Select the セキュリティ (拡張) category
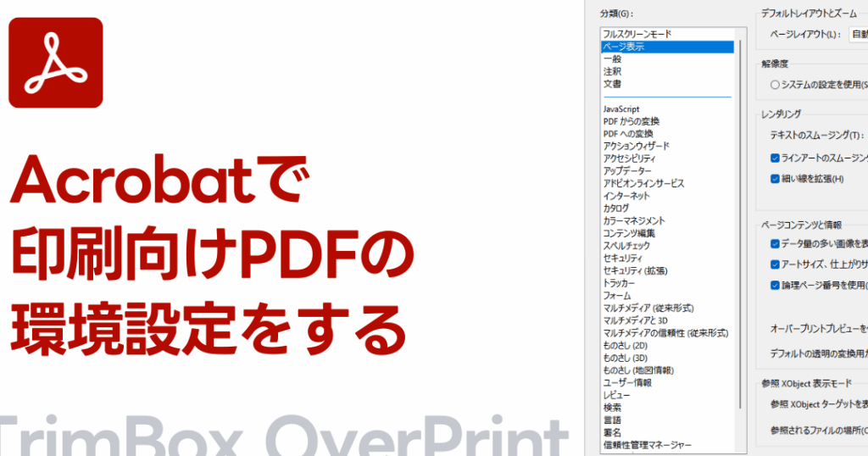Viewport: 868px width, 456px height. tap(635, 270)
